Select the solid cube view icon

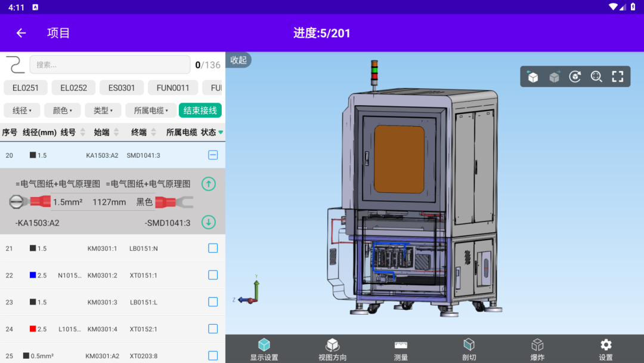pos(532,76)
